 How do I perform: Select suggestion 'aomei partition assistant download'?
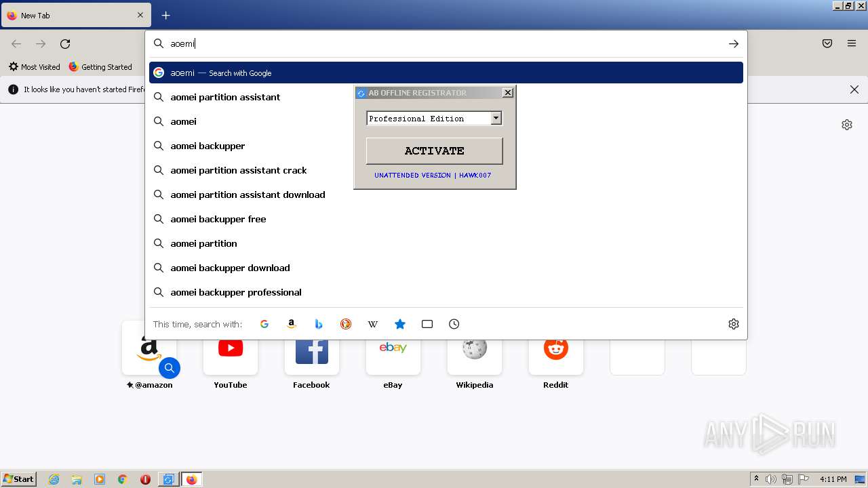point(446,195)
